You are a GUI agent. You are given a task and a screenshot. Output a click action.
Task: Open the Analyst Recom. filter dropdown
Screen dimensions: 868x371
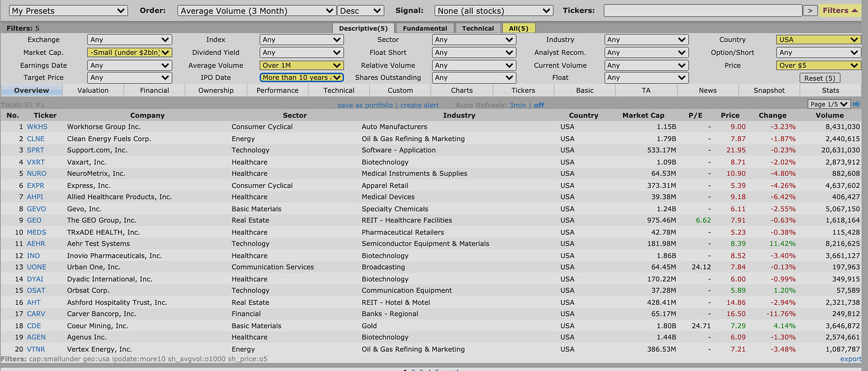647,52
